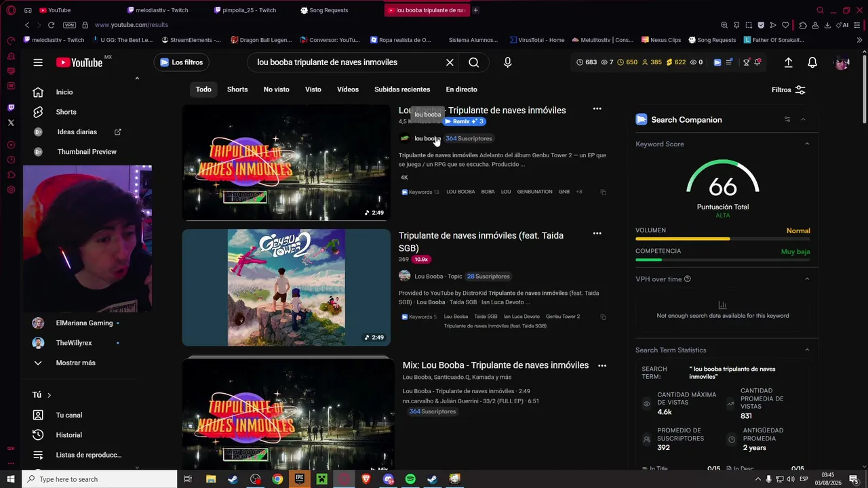The height and width of the screenshot is (488, 868).
Task: Select the Shorts filter chip
Action: pyautogui.click(x=237, y=89)
